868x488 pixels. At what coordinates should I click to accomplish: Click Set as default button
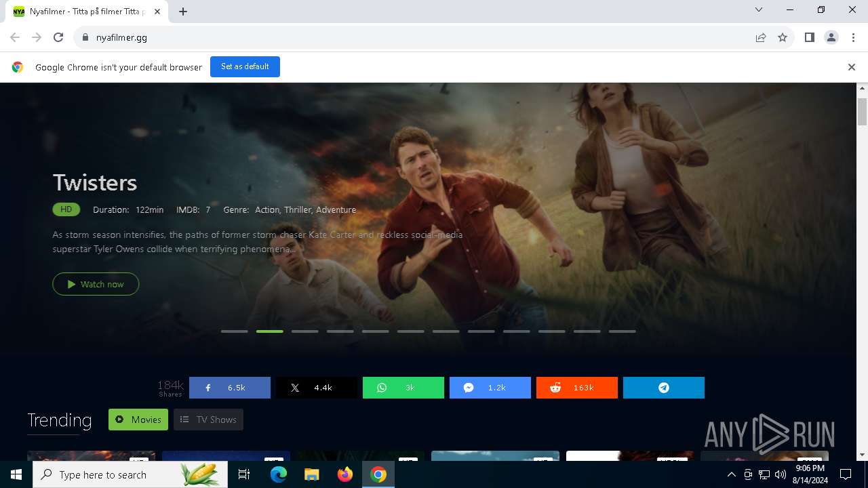pos(245,66)
